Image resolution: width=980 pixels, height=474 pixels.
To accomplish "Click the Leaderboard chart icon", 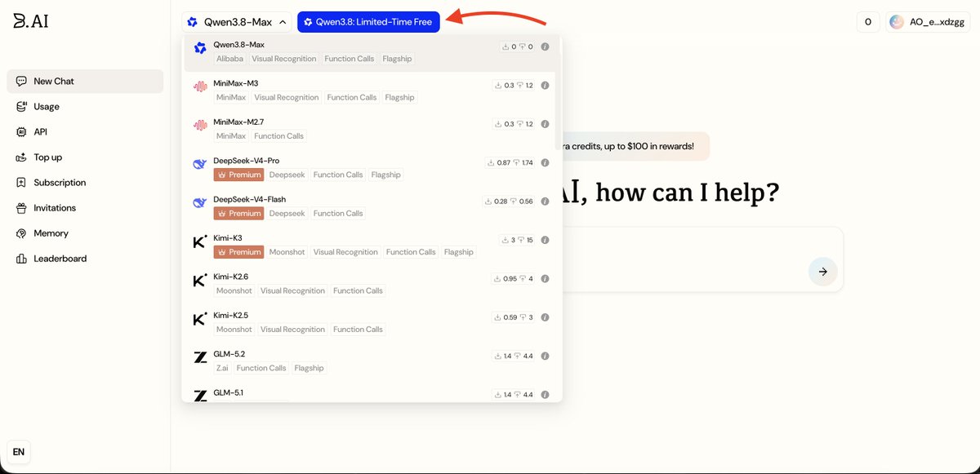I will 21,259.
